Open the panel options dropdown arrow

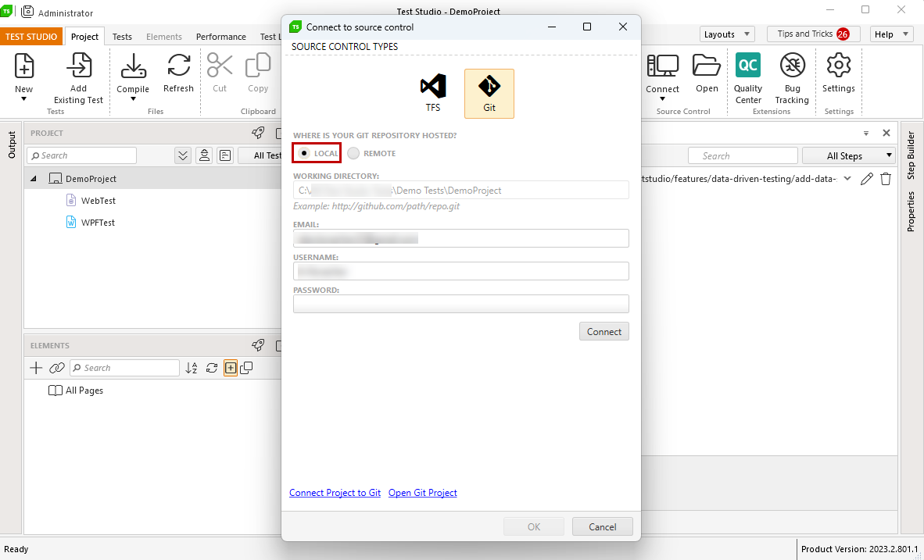tap(866, 133)
